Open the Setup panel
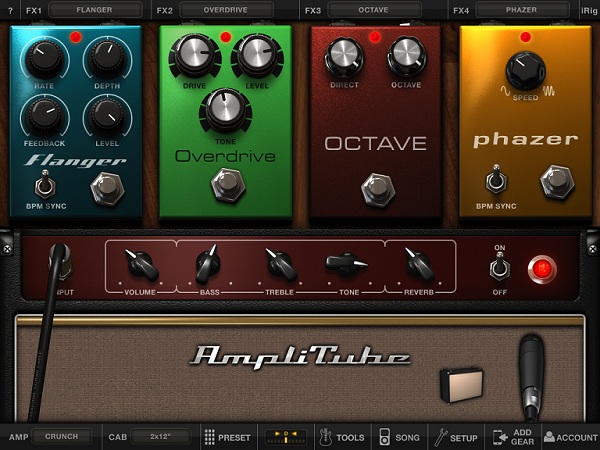 [456, 437]
